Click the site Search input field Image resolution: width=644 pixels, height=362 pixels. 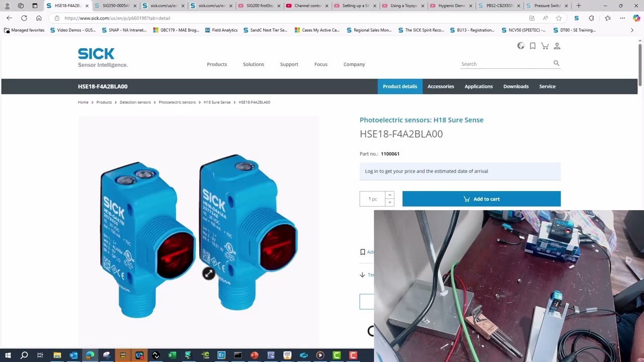(x=506, y=64)
